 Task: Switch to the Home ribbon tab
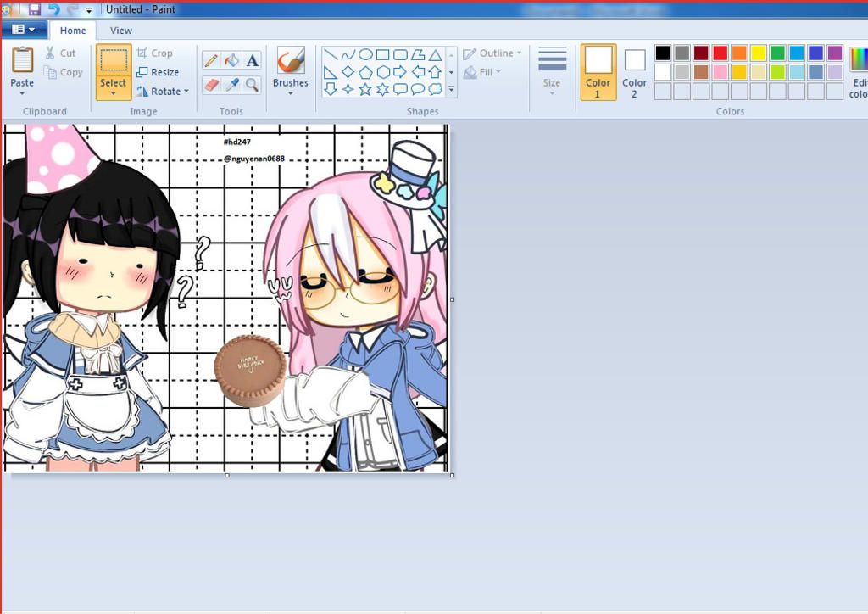point(73,31)
